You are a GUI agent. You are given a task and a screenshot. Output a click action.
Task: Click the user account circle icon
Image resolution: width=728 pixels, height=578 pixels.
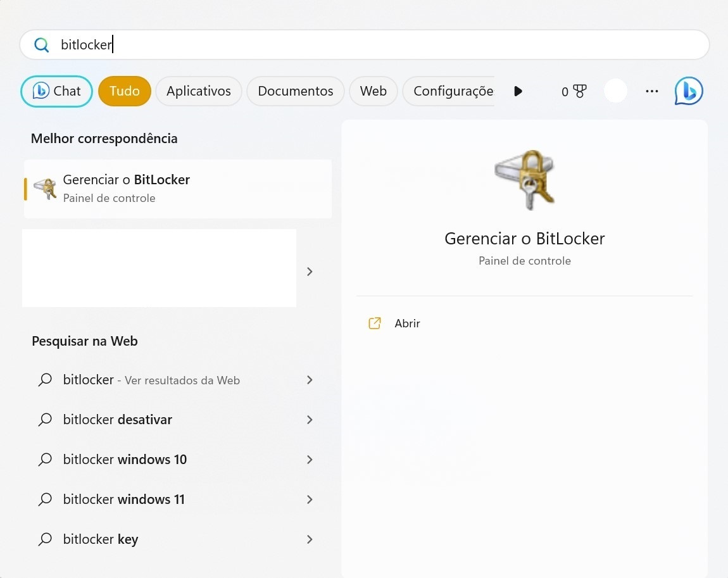(615, 91)
